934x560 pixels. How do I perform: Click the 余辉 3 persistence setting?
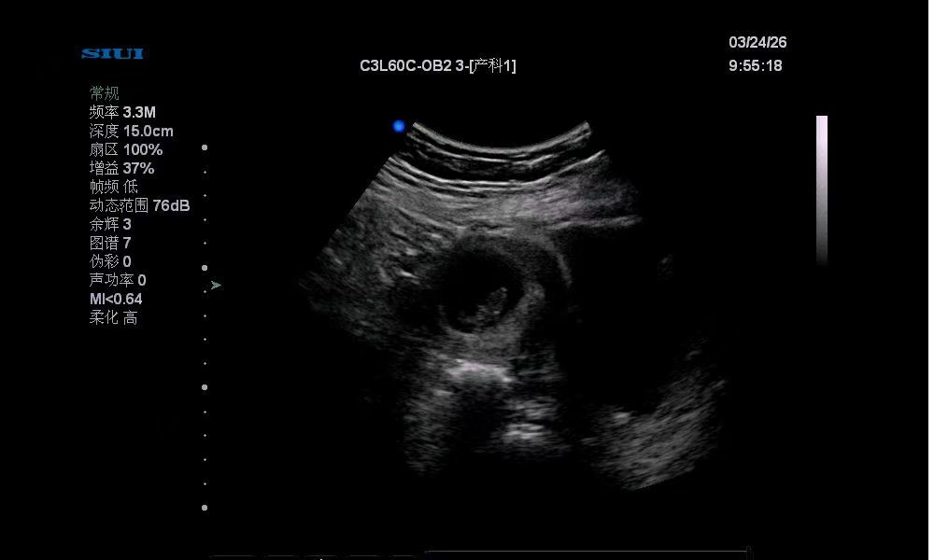click(x=110, y=224)
